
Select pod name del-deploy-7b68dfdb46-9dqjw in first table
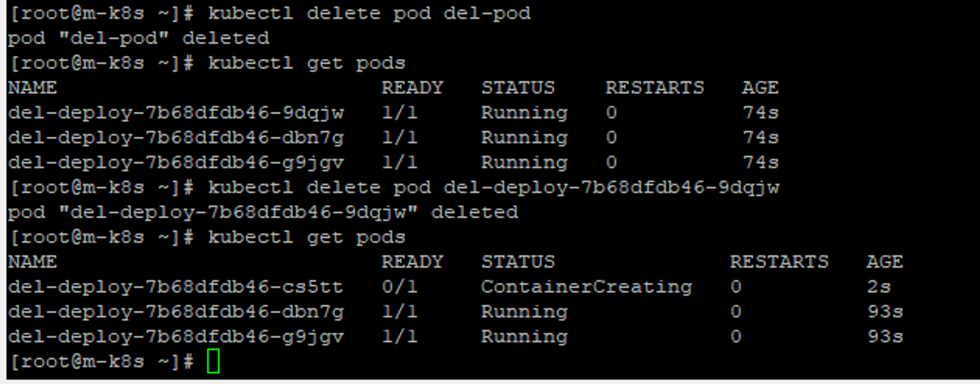click(x=176, y=113)
